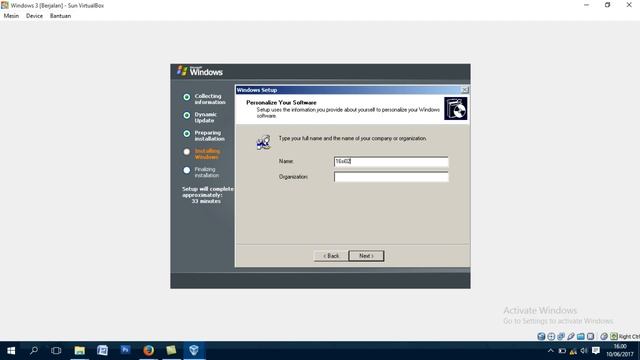Open Firefox from taskbar
This screenshot has height=360, width=640.
pyautogui.click(x=149, y=350)
